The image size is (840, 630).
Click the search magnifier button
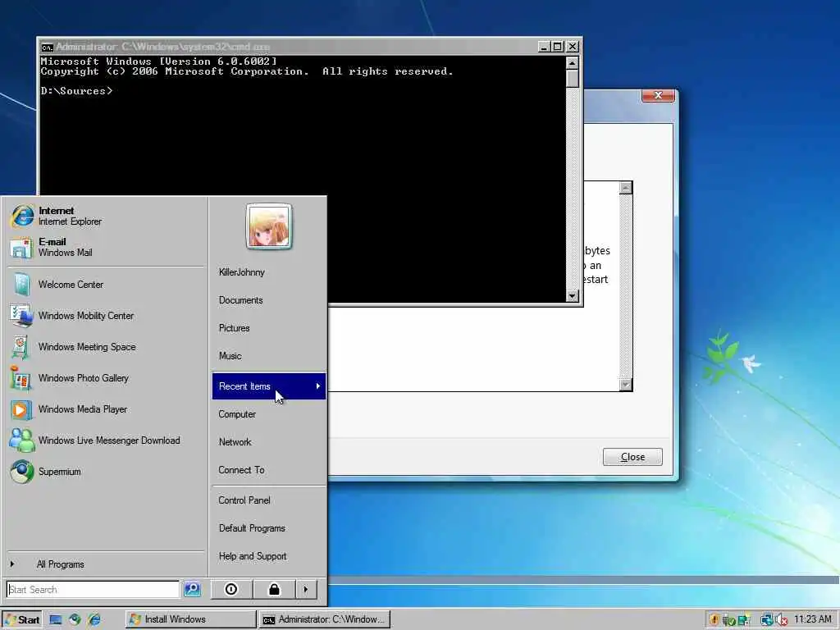coord(192,589)
